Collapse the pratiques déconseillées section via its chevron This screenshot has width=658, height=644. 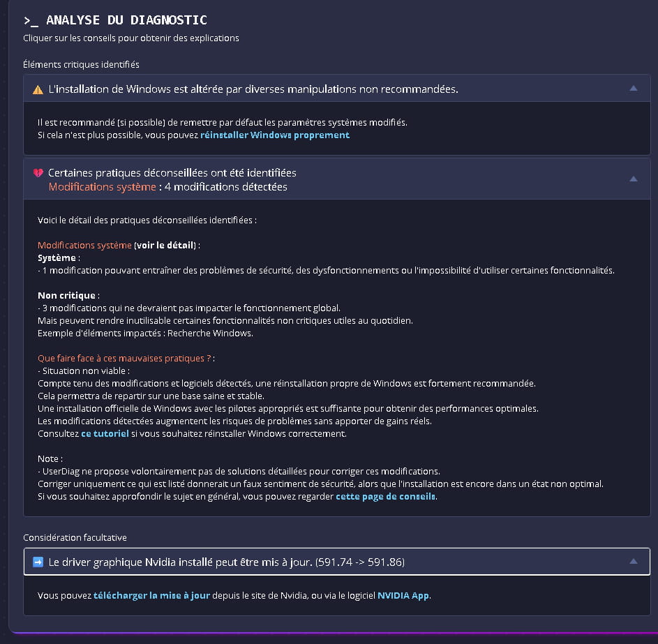[x=633, y=179]
